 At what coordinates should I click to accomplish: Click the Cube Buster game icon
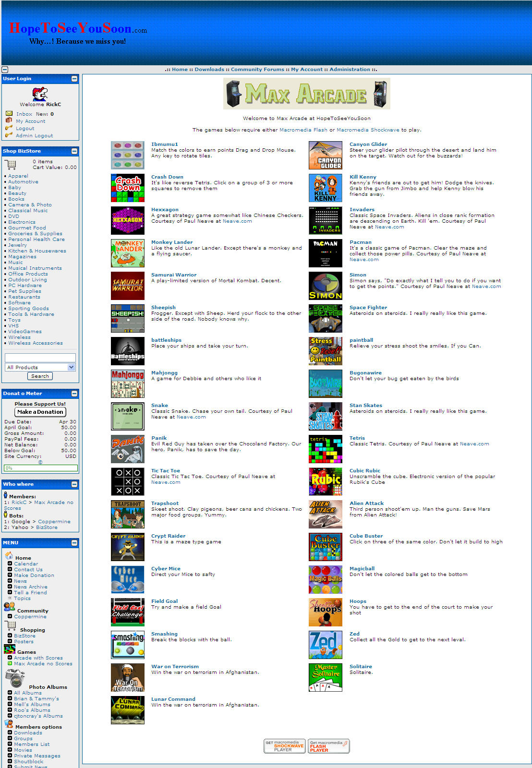click(x=326, y=547)
